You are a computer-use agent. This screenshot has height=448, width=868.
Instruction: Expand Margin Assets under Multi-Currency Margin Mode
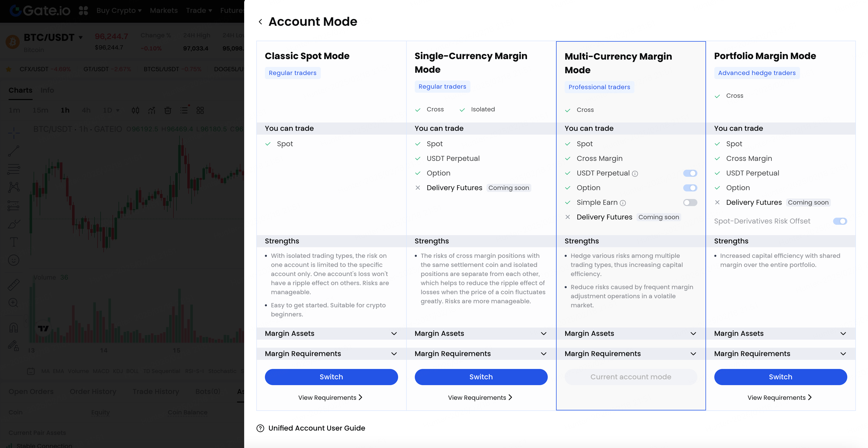tap(693, 334)
